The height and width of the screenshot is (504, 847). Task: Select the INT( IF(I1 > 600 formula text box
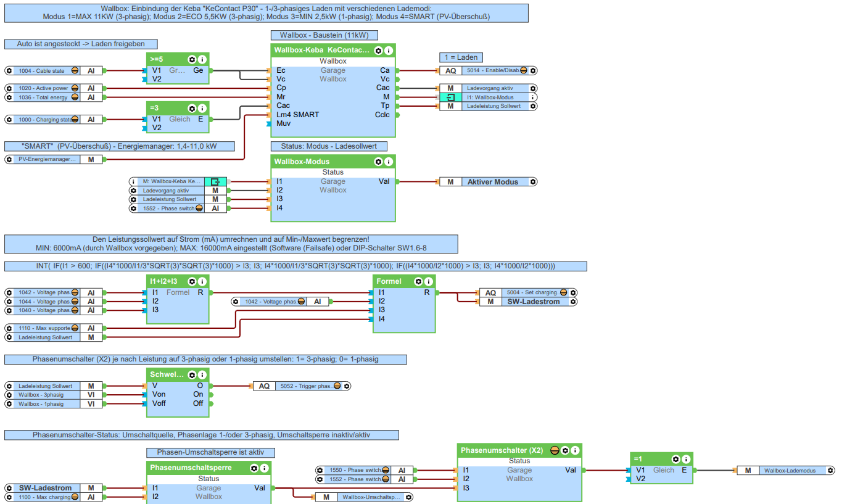[x=295, y=266]
